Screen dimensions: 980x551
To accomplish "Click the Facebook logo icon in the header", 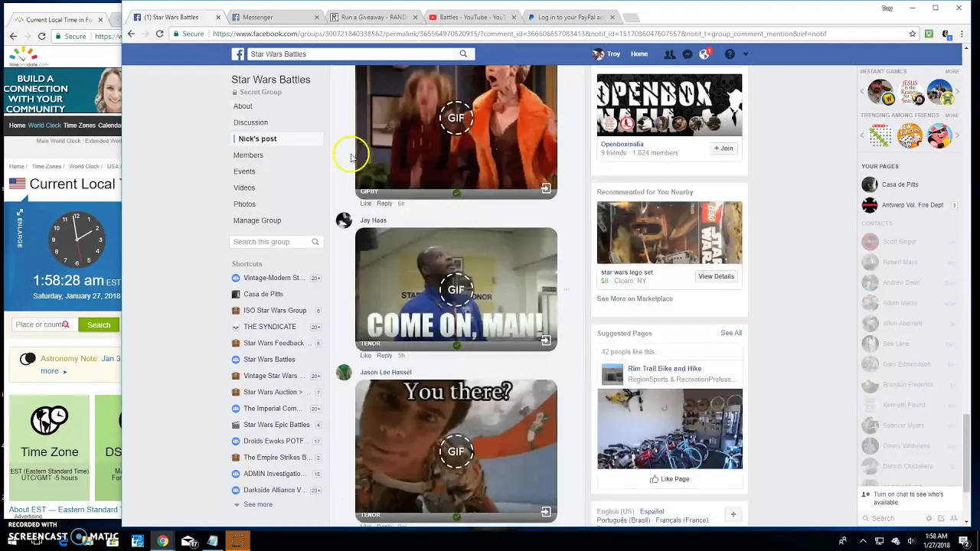I will [x=238, y=54].
